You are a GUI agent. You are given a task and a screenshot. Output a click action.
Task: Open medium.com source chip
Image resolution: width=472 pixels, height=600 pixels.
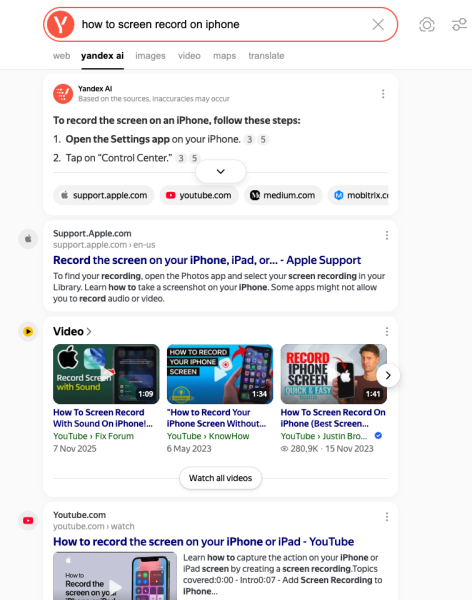point(283,195)
